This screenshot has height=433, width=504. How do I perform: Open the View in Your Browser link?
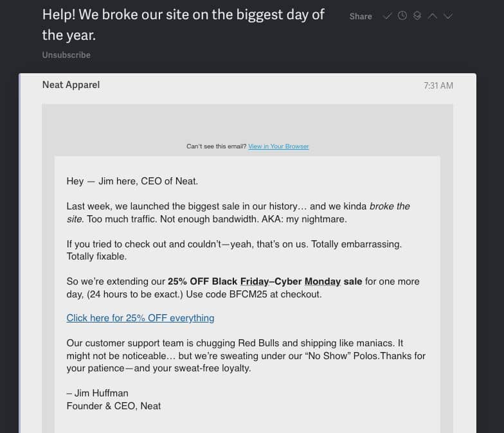coord(278,146)
